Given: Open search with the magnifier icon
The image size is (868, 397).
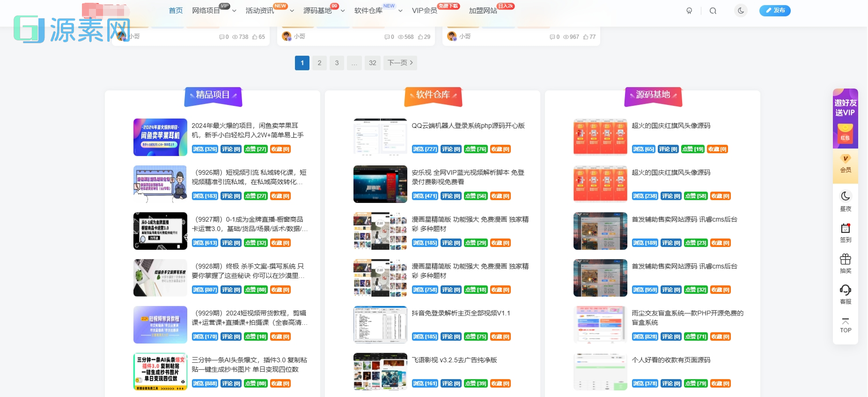Looking at the screenshot, I should click(x=713, y=11).
